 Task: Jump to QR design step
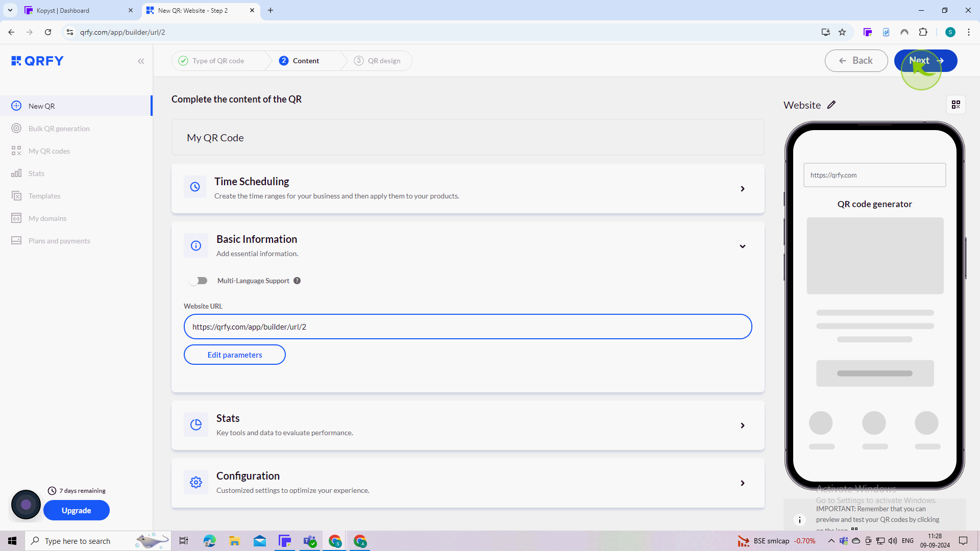(x=378, y=61)
